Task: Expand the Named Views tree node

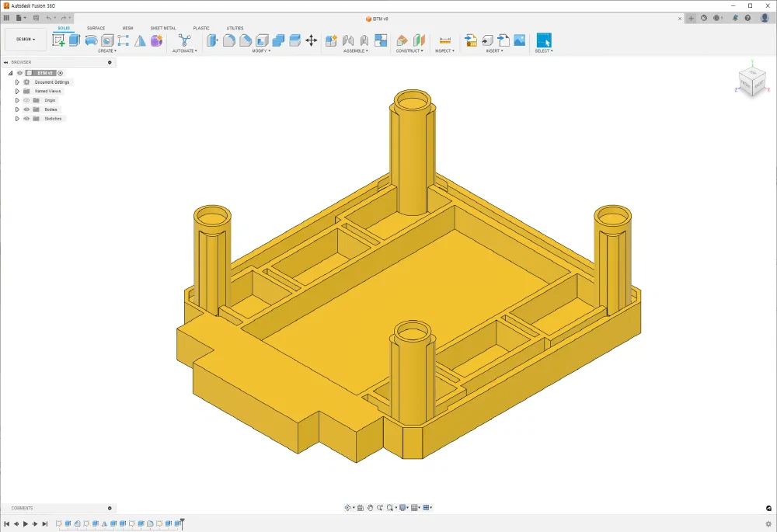Action: pyautogui.click(x=17, y=91)
